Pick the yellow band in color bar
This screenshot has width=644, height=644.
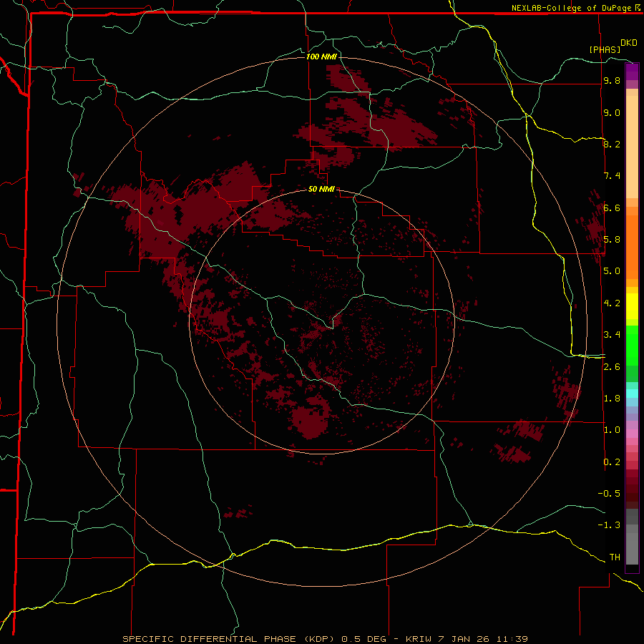tap(632, 306)
